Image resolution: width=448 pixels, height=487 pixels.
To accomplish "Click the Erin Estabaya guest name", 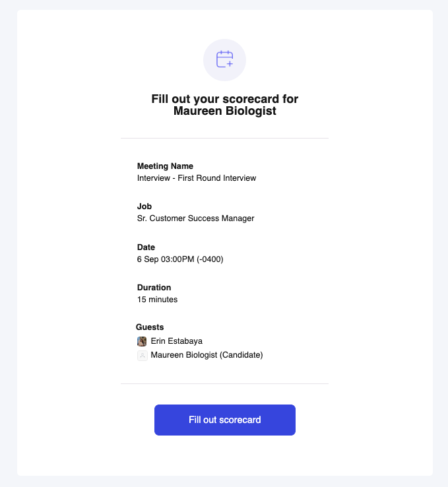I will (x=176, y=341).
